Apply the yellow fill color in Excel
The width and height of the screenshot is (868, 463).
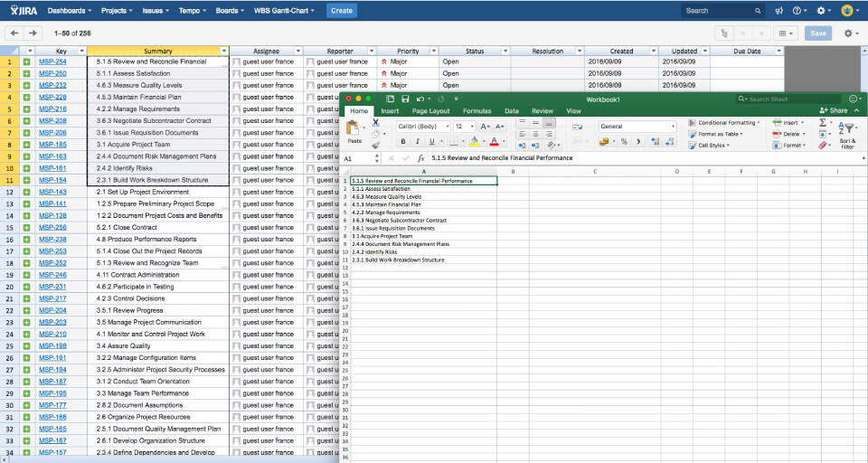[474, 142]
